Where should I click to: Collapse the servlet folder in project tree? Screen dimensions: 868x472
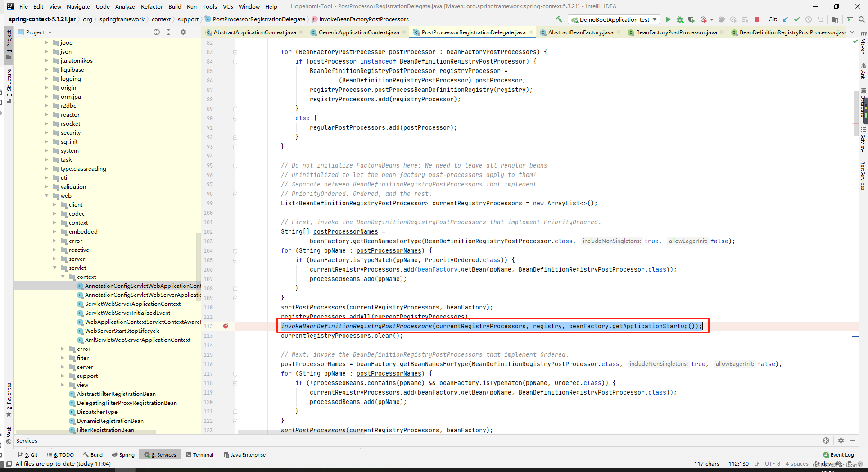point(54,268)
